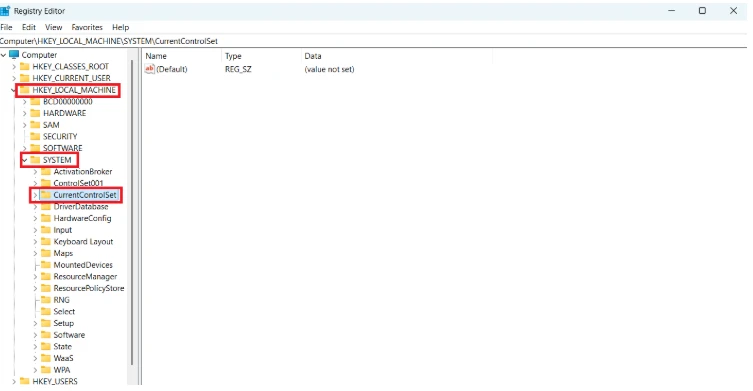Open the View menu
753x391 pixels.
click(53, 27)
